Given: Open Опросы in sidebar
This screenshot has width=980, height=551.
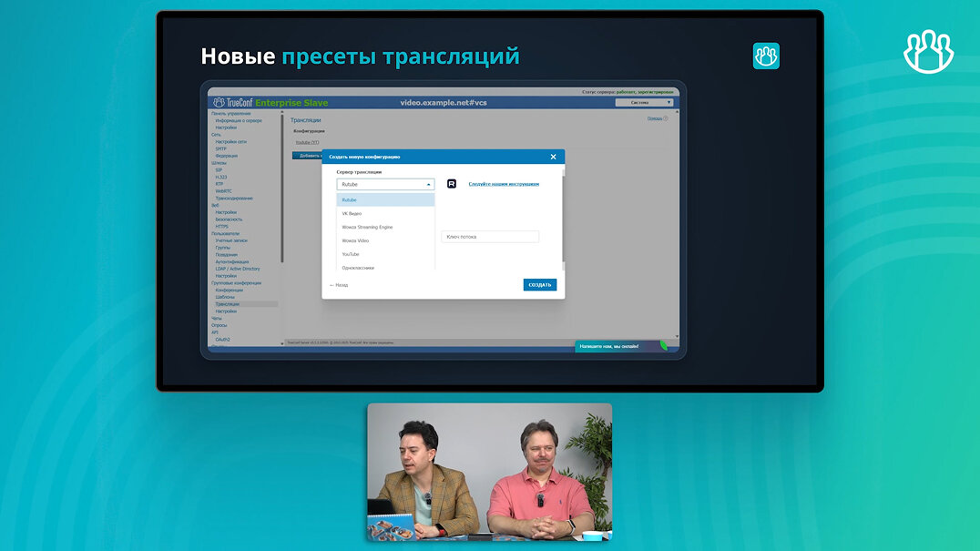Looking at the screenshot, I should pyautogui.click(x=219, y=325).
